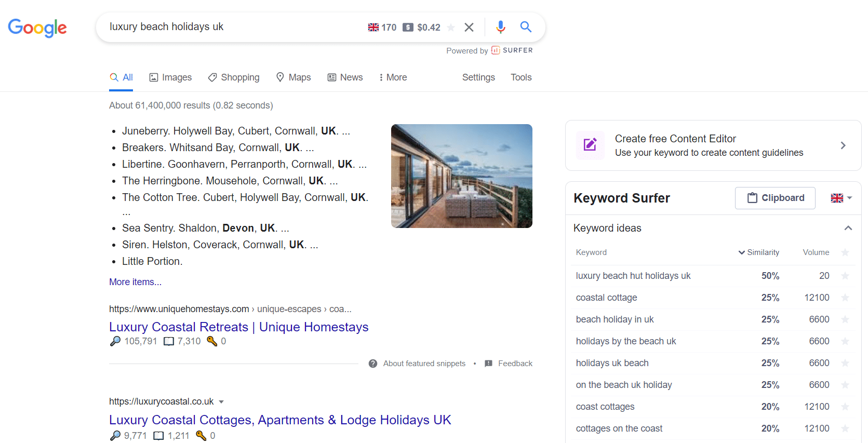This screenshot has height=443, width=868.
Task: Open search Tools
Action: (521, 77)
